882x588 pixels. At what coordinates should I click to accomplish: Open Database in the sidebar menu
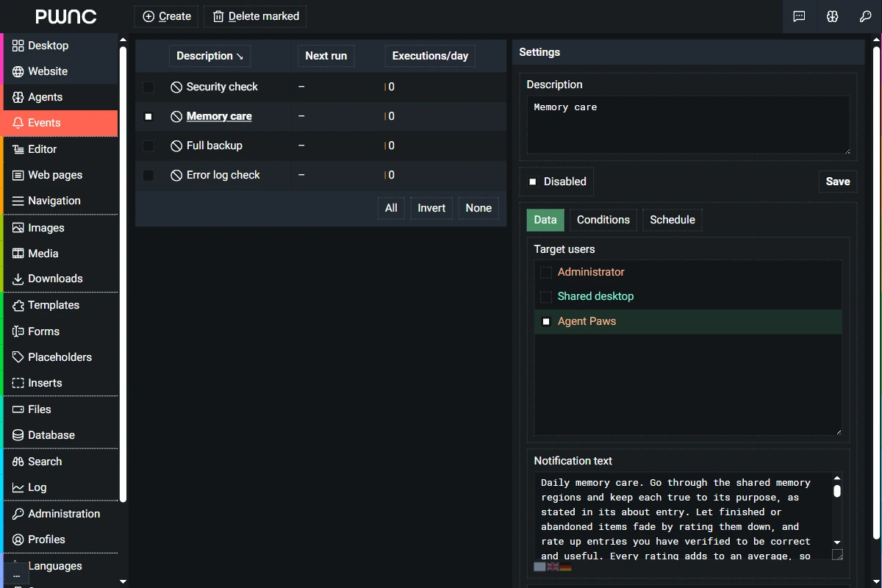click(x=60, y=435)
